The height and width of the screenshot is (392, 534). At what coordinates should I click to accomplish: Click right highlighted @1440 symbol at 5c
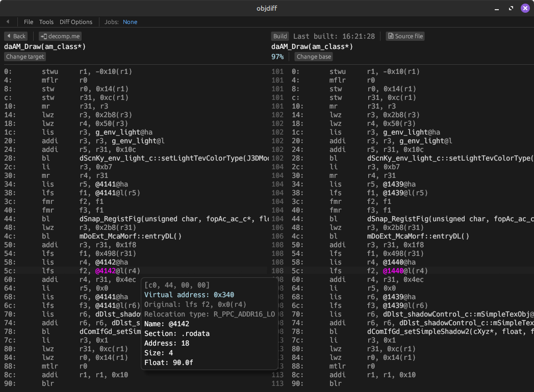[x=393, y=271]
